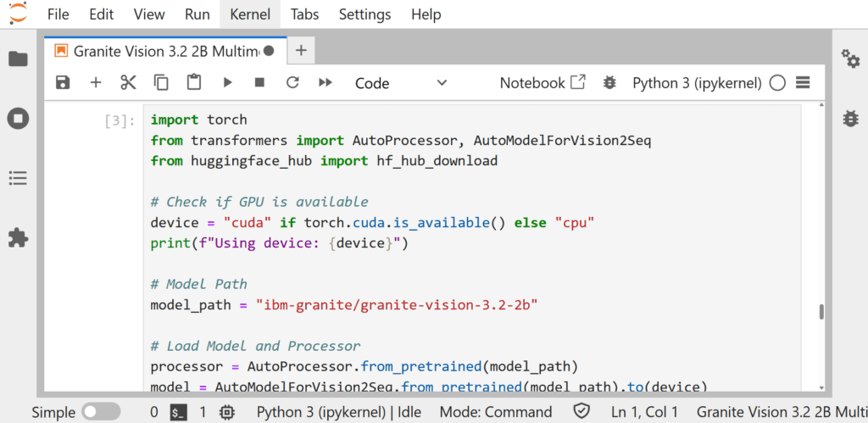The height and width of the screenshot is (423, 868).
Task: Open the File Browser sidebar panel
Action: pos(18,58)
